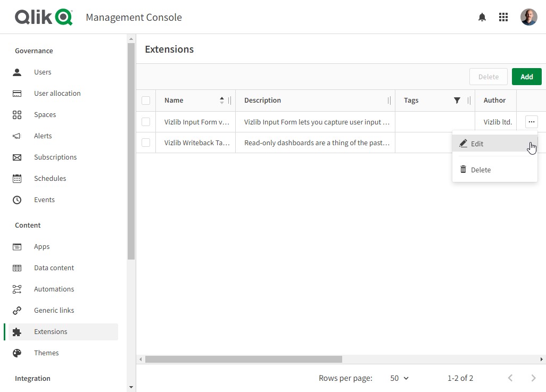Click the disabled Delete toolbar button
This screenshot has width=546, height=392.
tap(488, 77)
